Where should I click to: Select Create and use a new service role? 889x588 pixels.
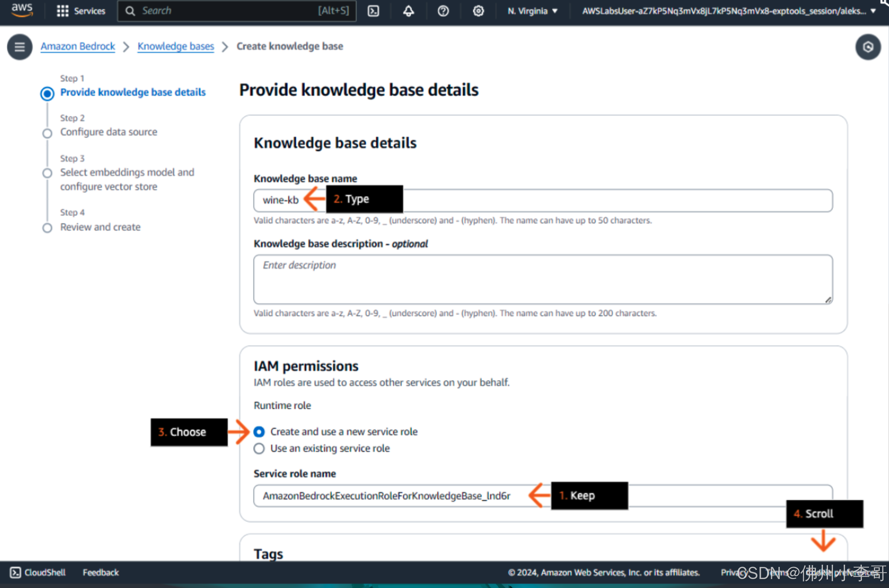click(x=259, y=432)
